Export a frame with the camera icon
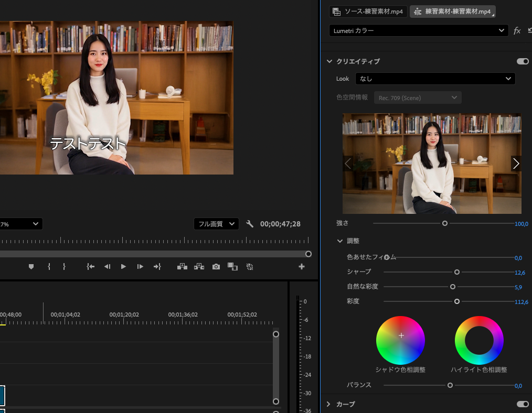The image size is (532, 413). (216, 267)
